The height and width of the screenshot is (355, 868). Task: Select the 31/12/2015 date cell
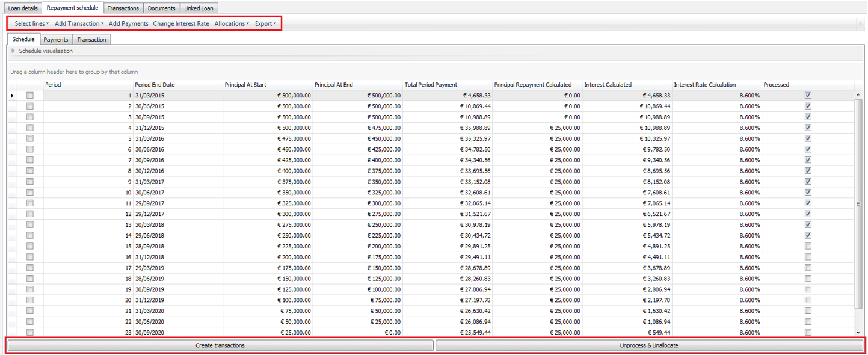[x=177, y=128]
